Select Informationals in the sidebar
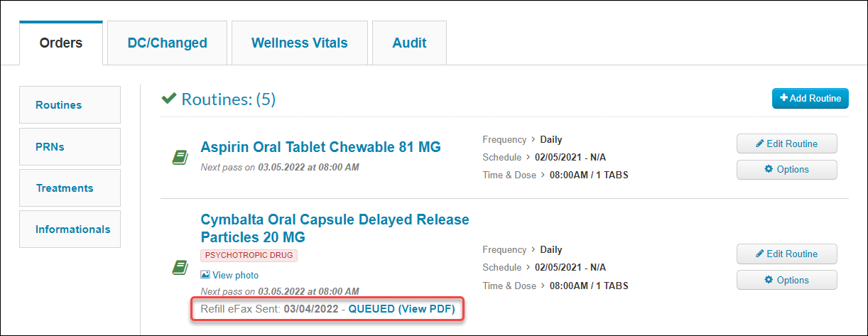The height and width of the screenshot is (336, 868). coord(70,229)
